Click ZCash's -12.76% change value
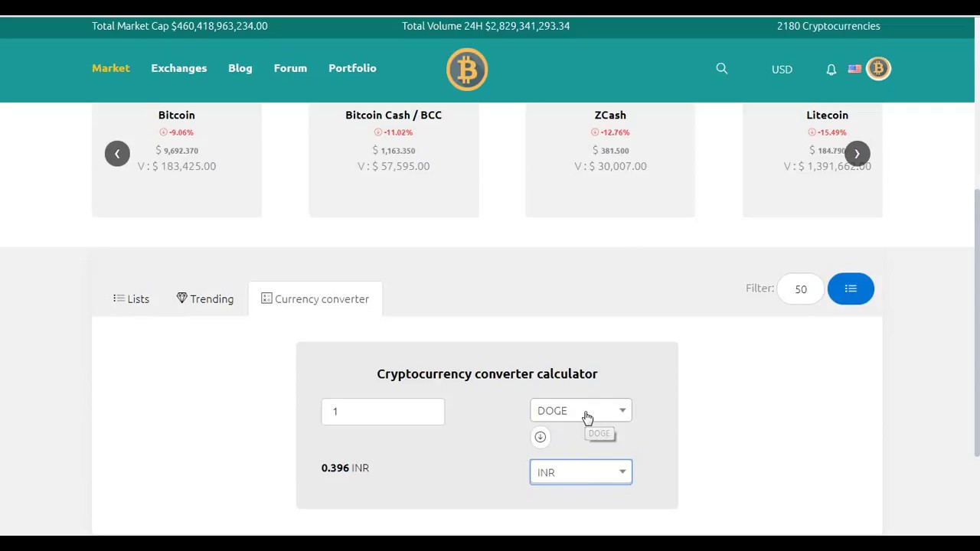The image size is (980, 551). coord(610,132)
